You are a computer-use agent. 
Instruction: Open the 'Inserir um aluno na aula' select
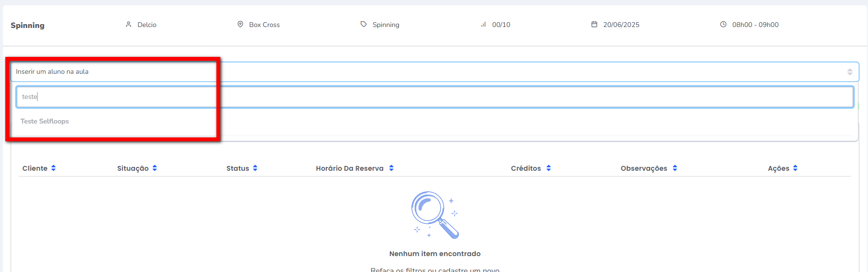(x=434, y=72)
